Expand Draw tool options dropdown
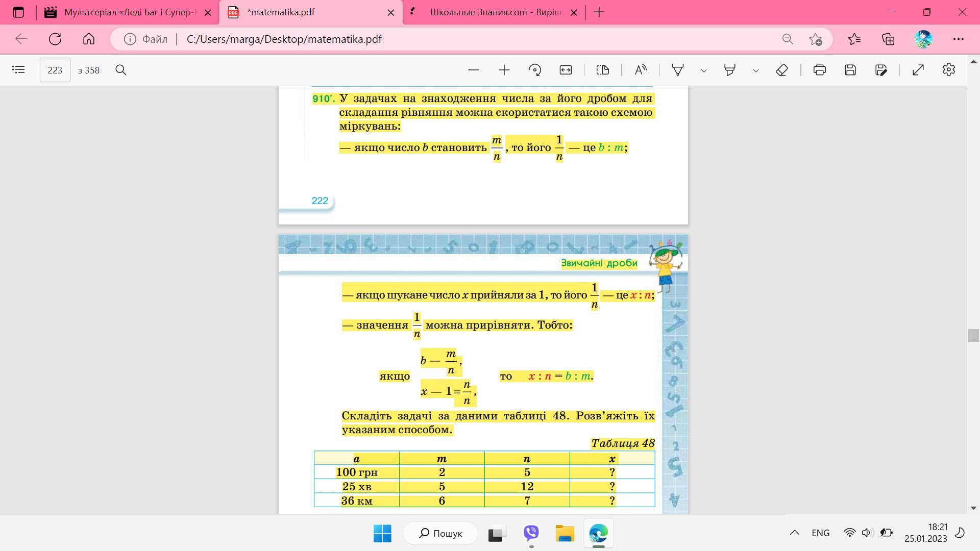 point(704,70)
